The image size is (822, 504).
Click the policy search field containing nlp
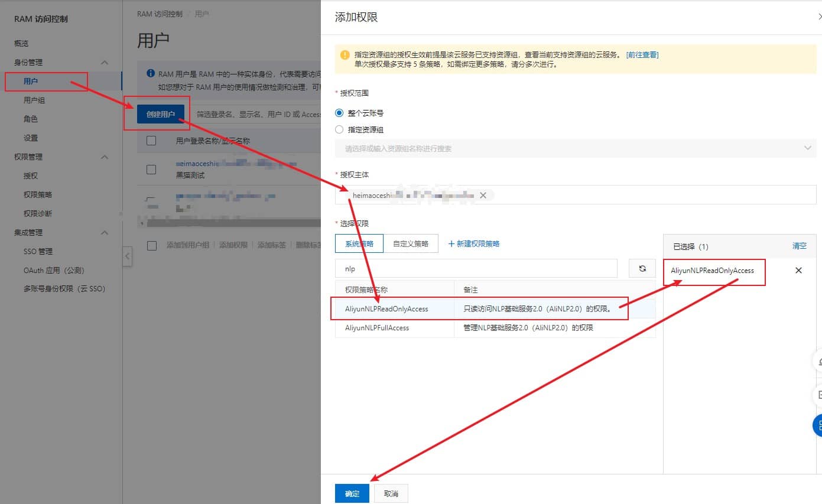click(476, 269)
